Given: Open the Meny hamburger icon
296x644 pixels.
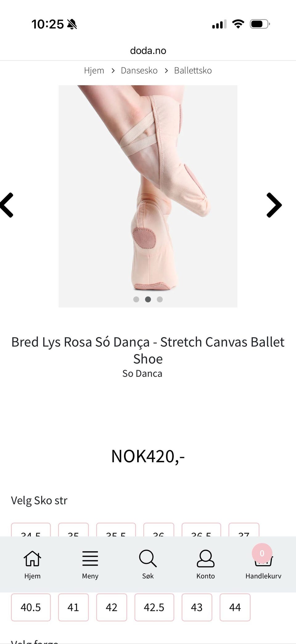Looking at the screenshot, I should pos(90,559).
